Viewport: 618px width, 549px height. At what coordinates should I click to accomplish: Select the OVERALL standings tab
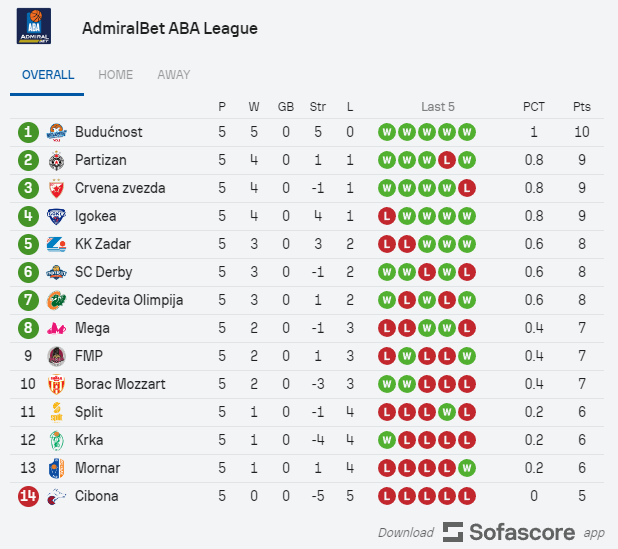[48, 75]
